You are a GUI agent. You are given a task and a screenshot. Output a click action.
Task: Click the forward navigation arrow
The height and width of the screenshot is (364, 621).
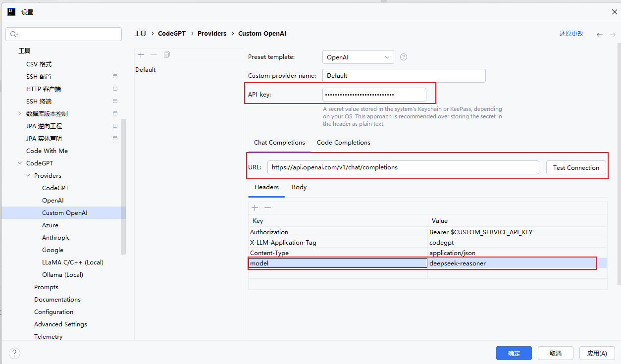click(613, 35)
